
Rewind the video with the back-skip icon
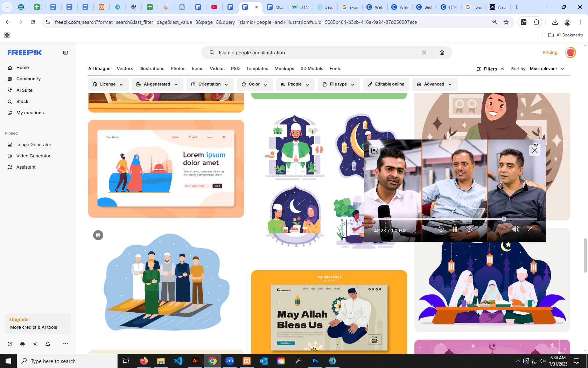tap(441, 229)
